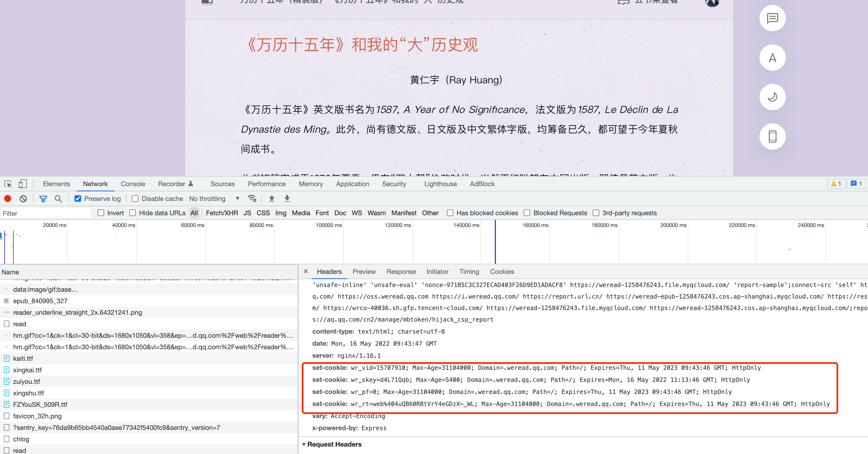Click the red record network log icon
The width and height of the screenshot is (868, 454).
click(x=7, y=198)
